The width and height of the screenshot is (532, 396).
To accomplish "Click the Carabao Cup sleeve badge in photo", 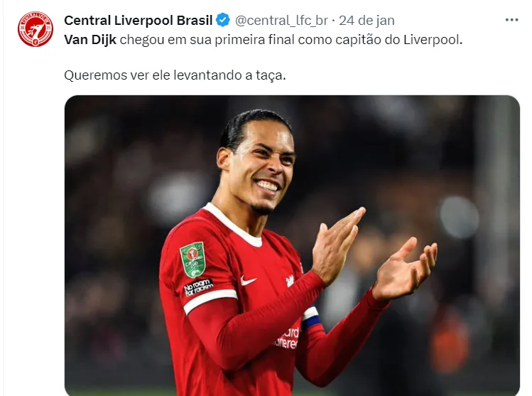I will click(192, 259).
